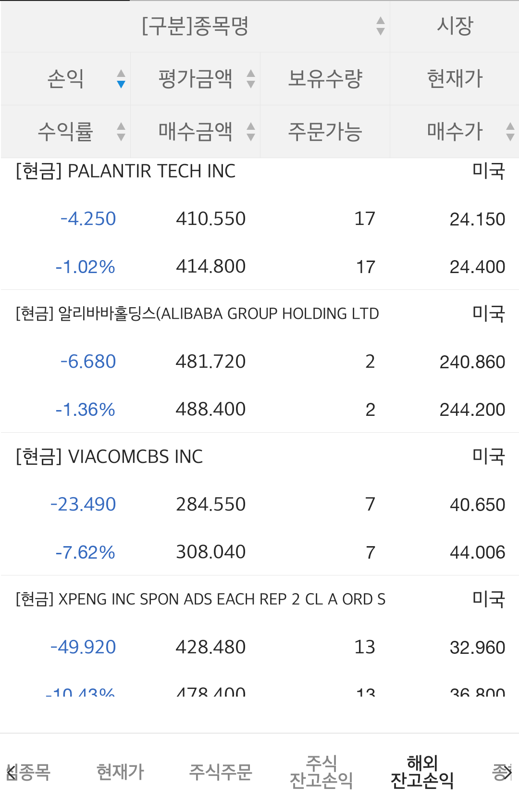Click the 현재가 column header
The height and width of the screenshot is (812, 519).
point(455,79)
